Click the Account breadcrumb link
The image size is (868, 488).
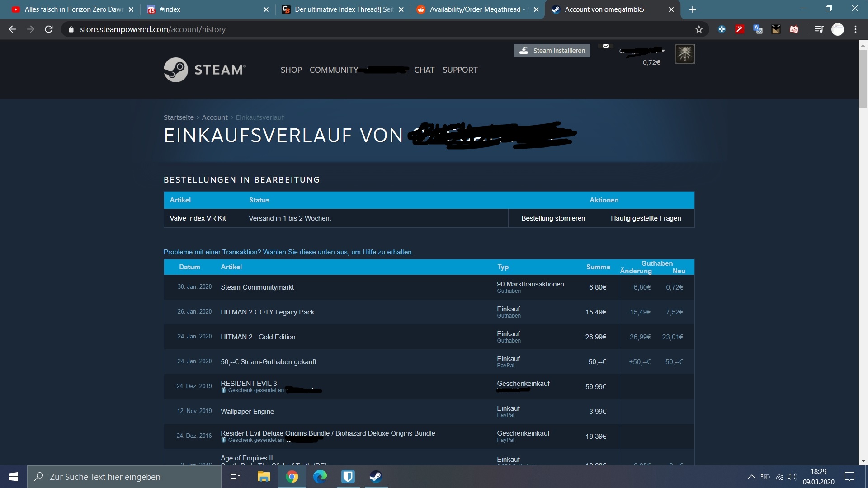214,117
